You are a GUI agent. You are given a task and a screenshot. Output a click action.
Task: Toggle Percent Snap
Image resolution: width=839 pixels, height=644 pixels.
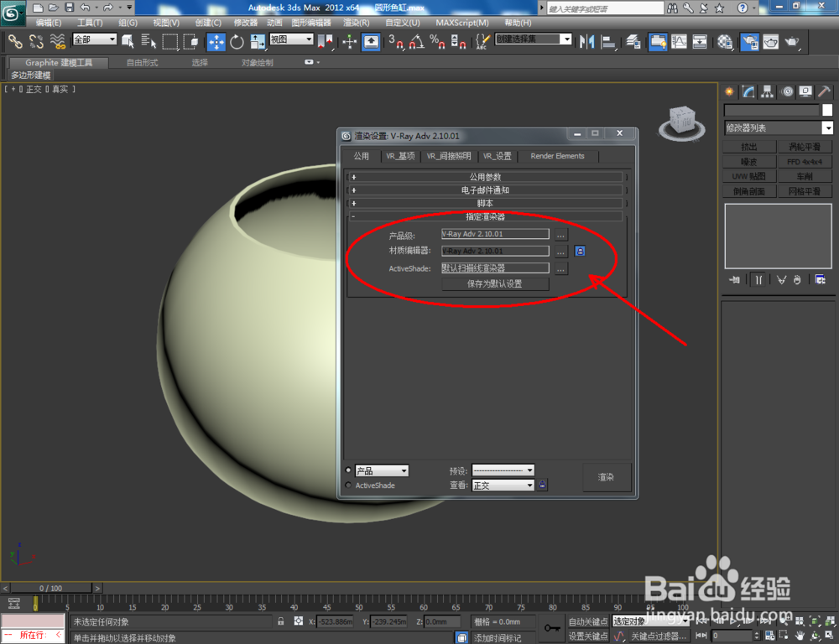[x=438, y=42]
